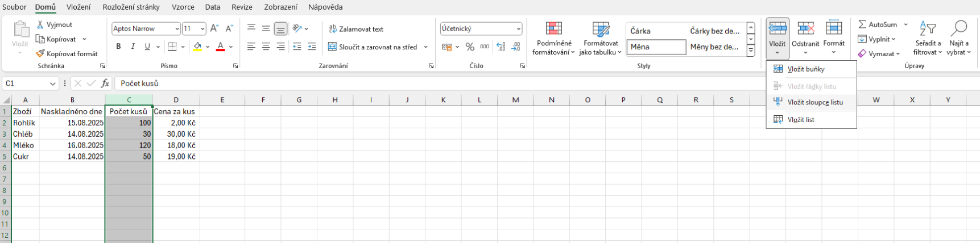Screen dimensions: 980x243
Task: Switch to Rozložení stránky tab
Action: 131,7
